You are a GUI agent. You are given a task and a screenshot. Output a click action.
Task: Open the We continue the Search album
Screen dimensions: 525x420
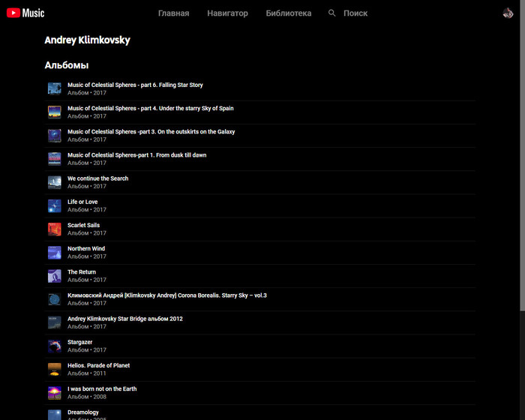click(97, 178)
